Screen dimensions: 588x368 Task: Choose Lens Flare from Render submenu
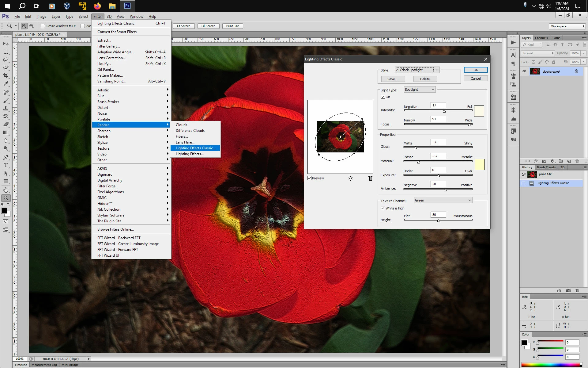tap(185, 142)
